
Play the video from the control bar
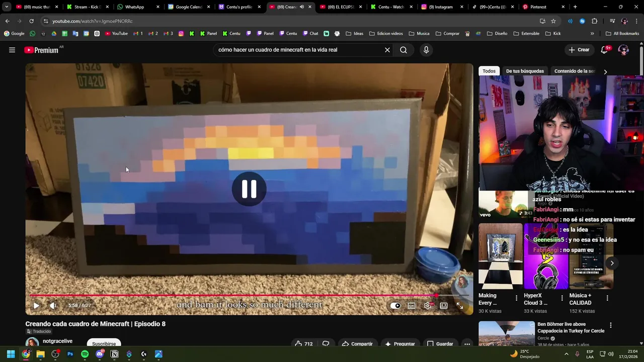(x=36, y=305)
